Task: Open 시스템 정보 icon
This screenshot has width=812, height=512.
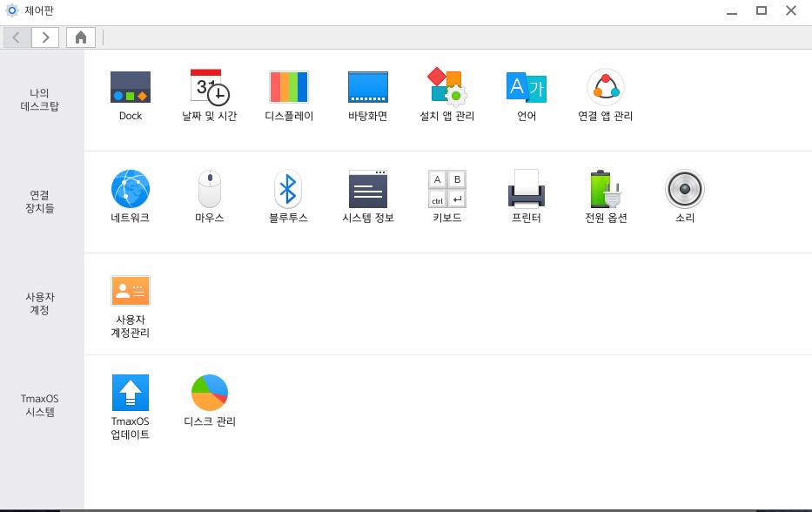Action: [368, 189]
